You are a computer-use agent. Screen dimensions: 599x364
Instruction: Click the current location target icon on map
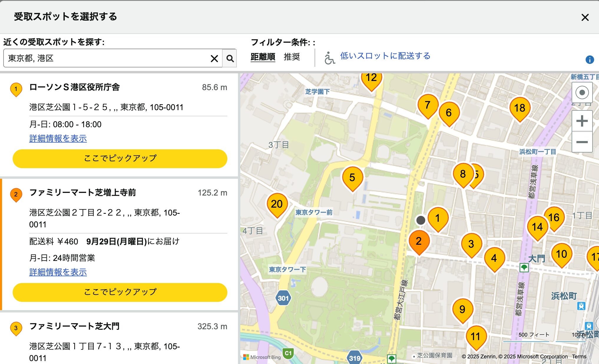[582, 92]
